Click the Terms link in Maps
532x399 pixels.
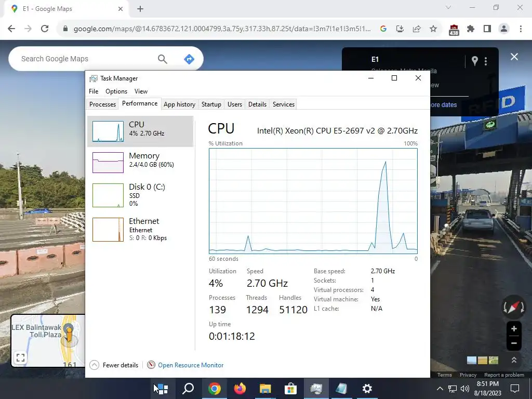pyautogui.click(x=445, y=375)
